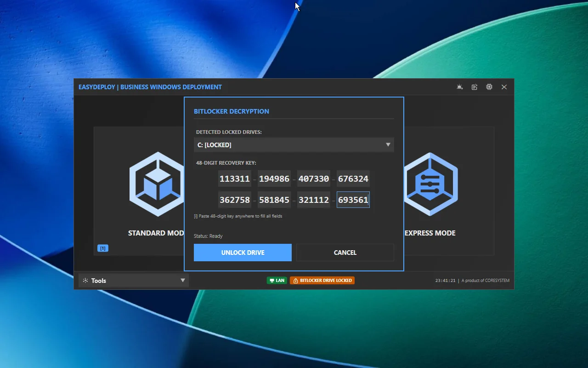The width and height of the screenshot is (588, 368).
Task: Click the BITLOCKER DECRYPTION heading
Action: point(232,111)
